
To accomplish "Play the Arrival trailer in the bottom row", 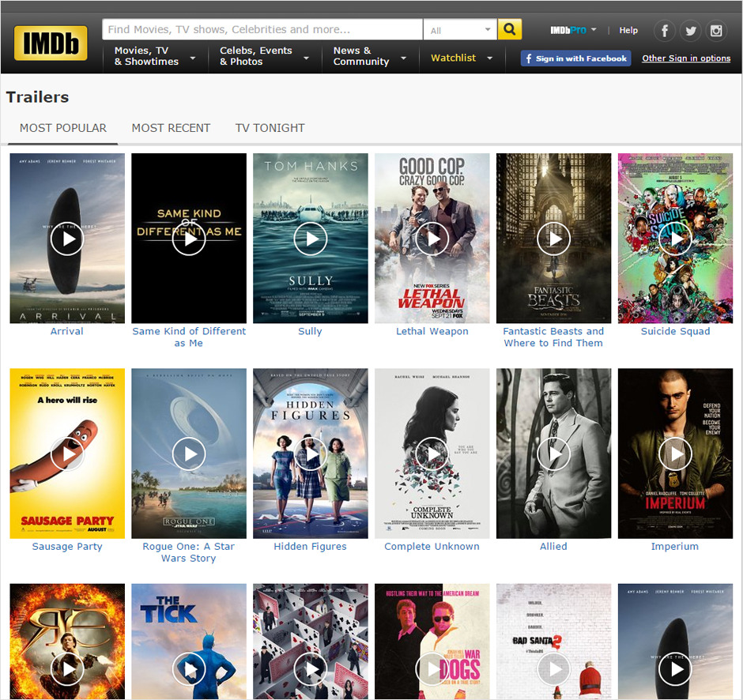I will tap(675, 668).
